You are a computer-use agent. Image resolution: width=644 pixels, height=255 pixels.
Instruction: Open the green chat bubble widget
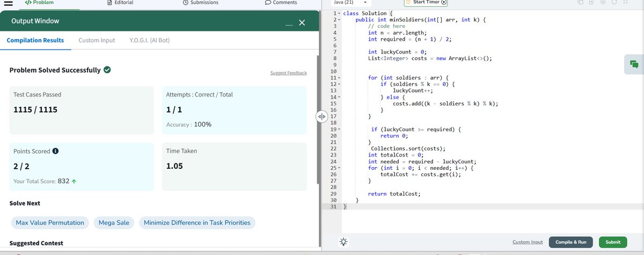point(634,64)
